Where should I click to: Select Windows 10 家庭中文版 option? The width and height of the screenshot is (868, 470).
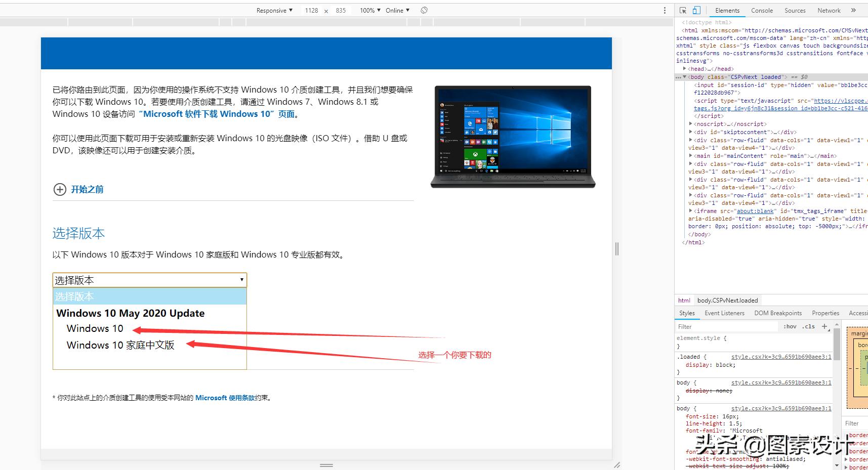point(120,345)
